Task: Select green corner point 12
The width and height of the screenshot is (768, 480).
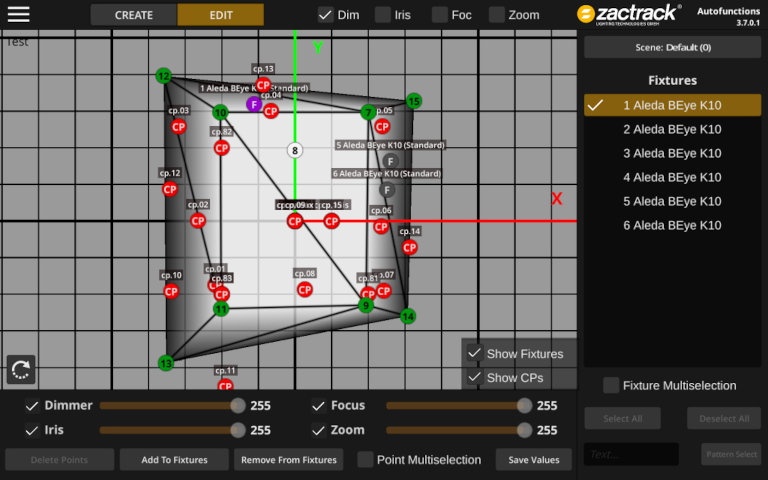Action: pyautogui.click(x=164, y=76)
